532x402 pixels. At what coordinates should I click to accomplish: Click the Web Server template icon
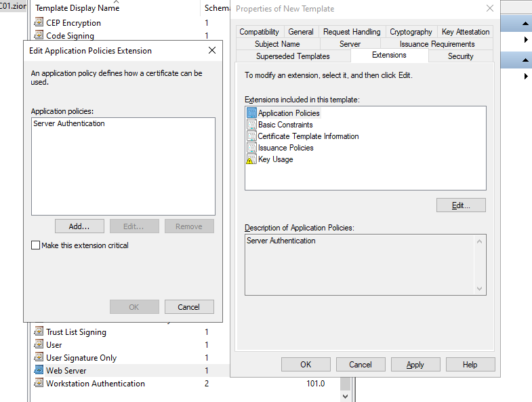(x=39, y=370)
